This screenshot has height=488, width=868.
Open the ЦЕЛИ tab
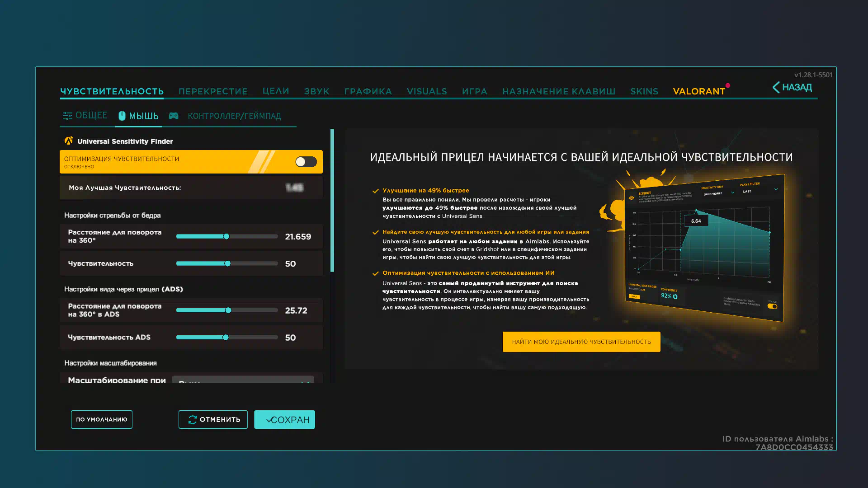click(276, 91)
